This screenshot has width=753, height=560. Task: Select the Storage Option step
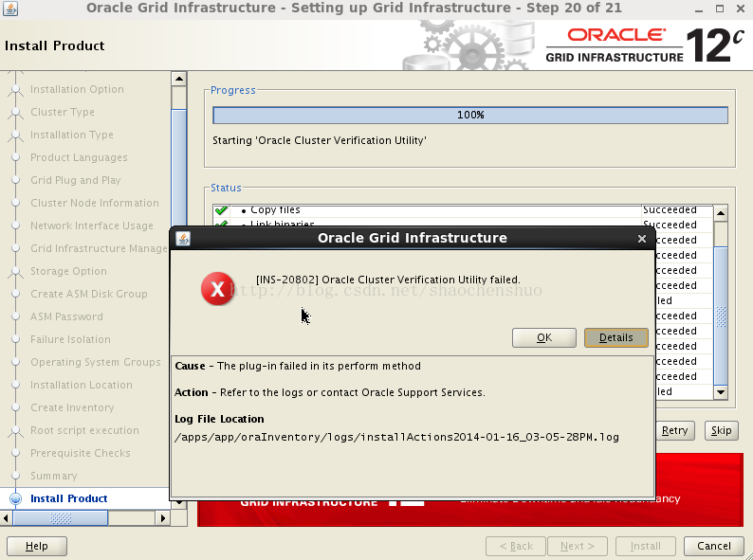click(x=68, y=271)
